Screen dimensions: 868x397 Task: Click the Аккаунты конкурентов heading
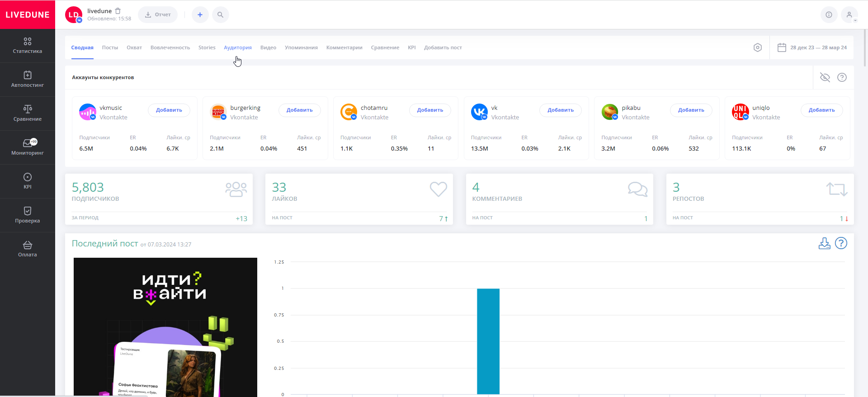[x=103, y=77]
